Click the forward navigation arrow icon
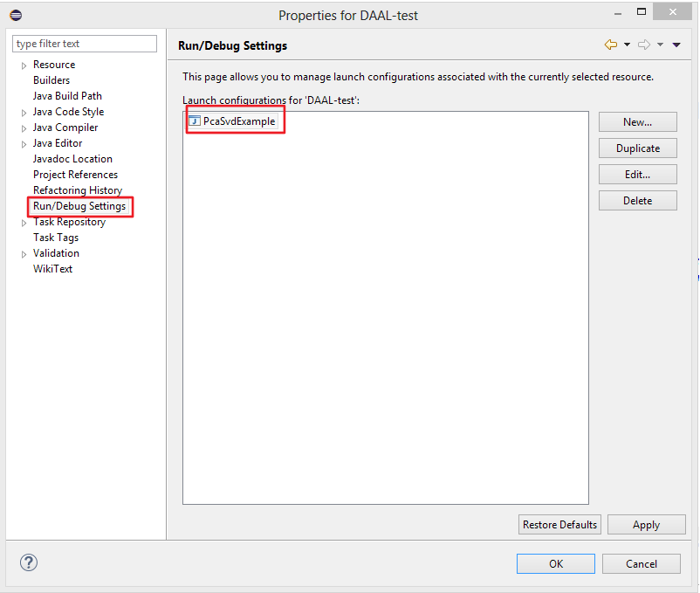Screen dimensions: 700x593 pos(644,45)
